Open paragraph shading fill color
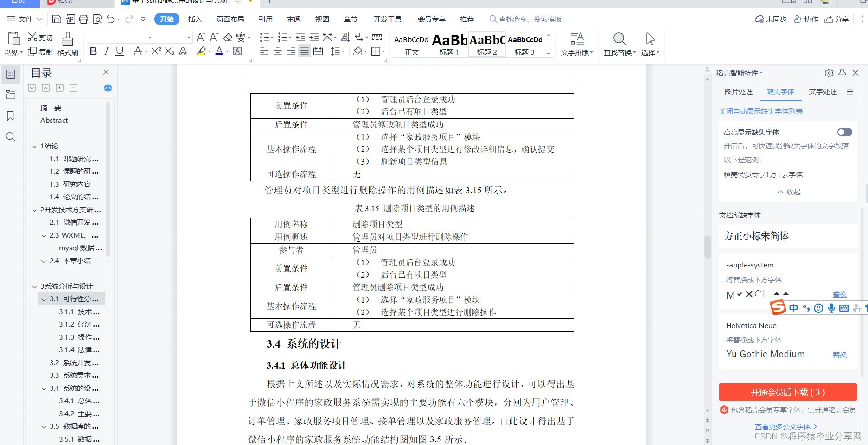 pos(357,51)
